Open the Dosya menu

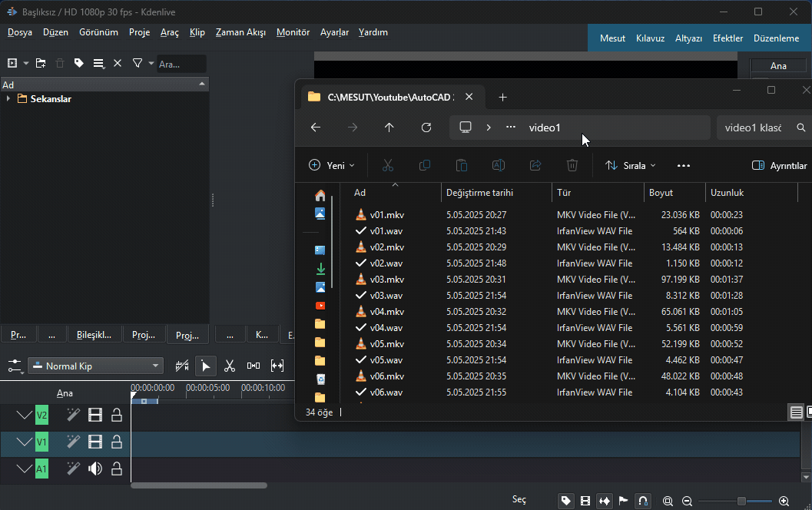(20, 32)
